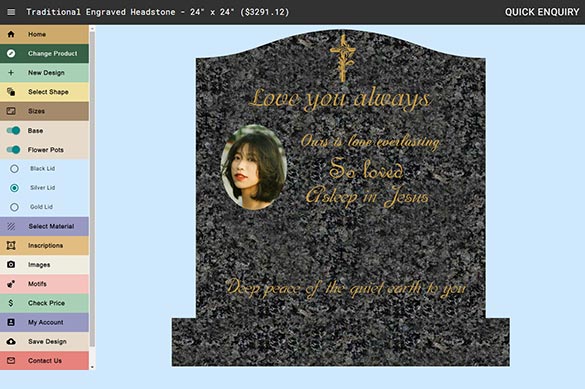The height and width of the screenshot is (389, 585).
Task: Click the My Account person icon
Action: click(x=11, y=322)
